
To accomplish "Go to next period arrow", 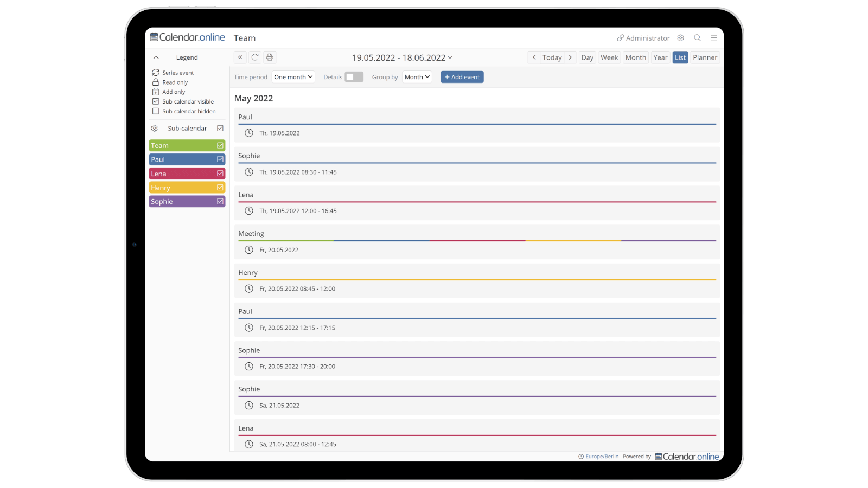I will [570, 57].
